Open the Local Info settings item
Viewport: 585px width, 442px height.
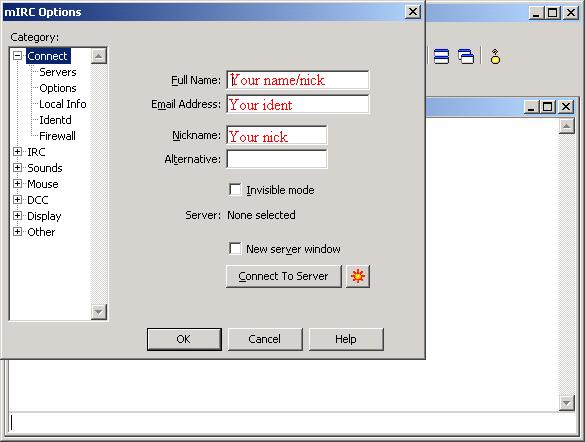63,104
